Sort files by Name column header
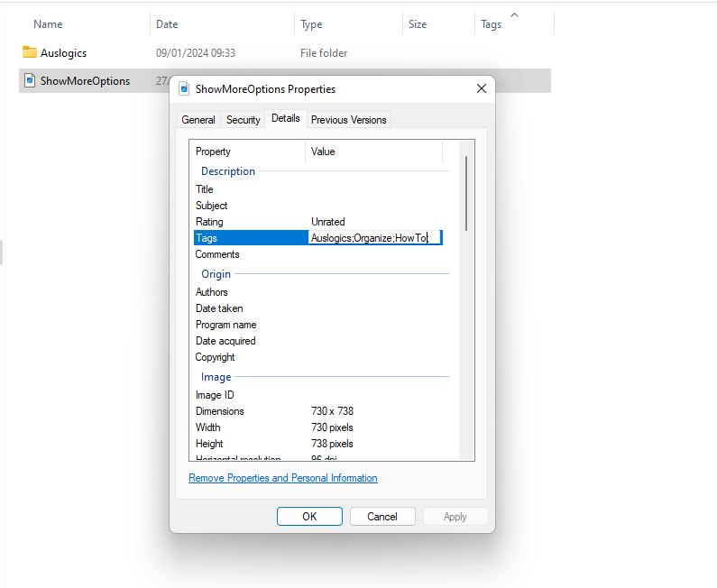Screen dimensions: 717x588 [x=48, y=24]
